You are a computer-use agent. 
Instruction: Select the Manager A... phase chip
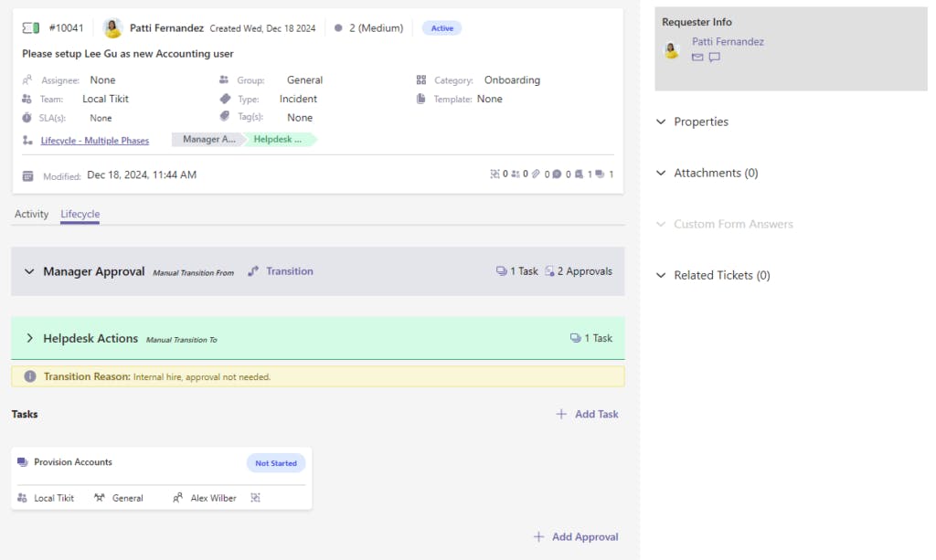click(x=209, y=139)
